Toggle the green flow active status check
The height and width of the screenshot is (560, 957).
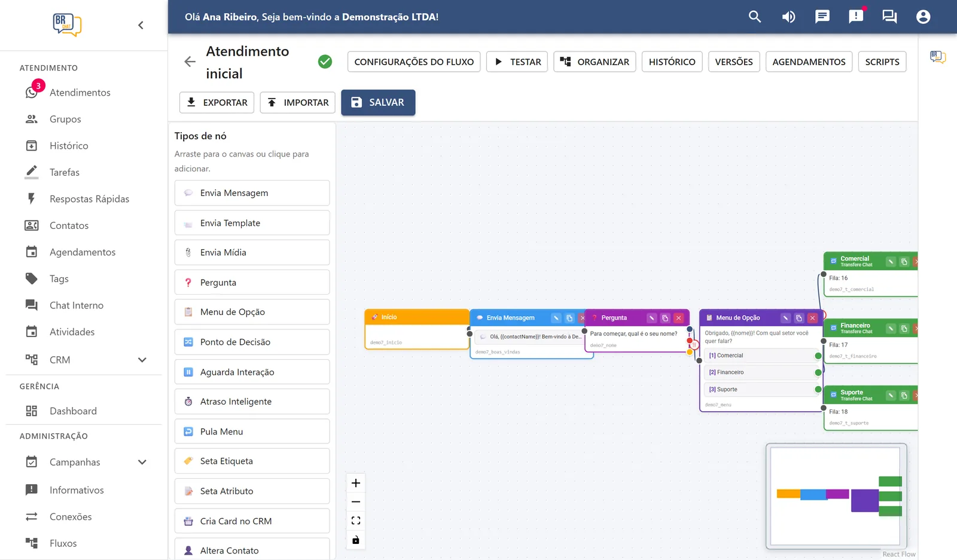coord(325,62)
